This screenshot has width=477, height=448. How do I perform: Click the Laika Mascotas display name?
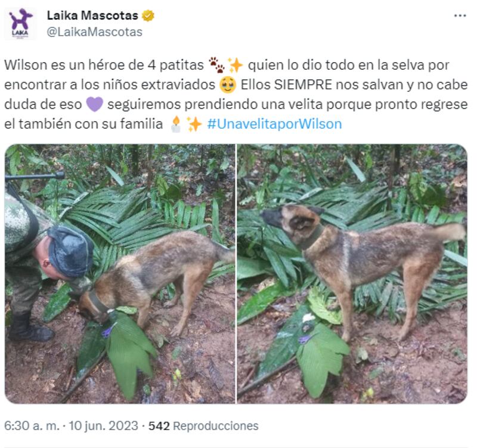(92, 16)
